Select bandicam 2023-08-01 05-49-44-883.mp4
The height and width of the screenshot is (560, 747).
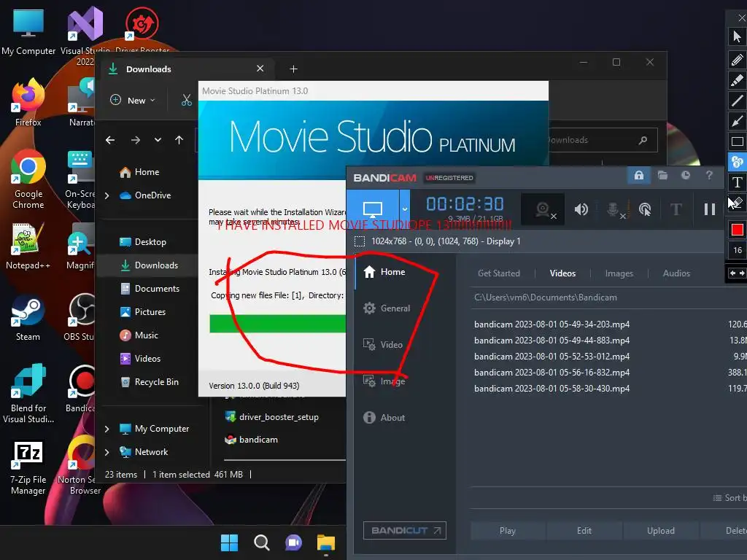point(551,341)
